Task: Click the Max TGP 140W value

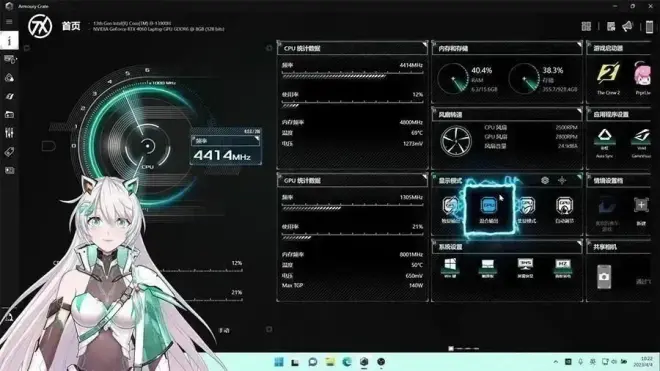Action: pos(416,286)
